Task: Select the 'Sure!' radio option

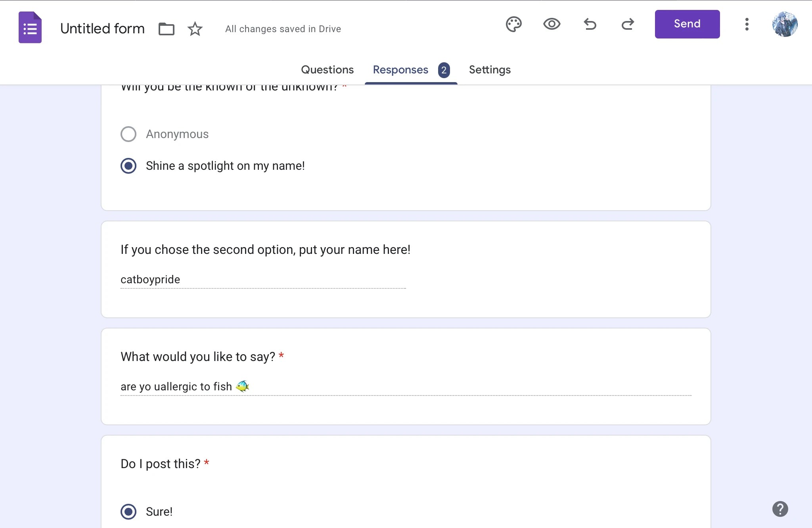Action: click(x=128, y=512)
